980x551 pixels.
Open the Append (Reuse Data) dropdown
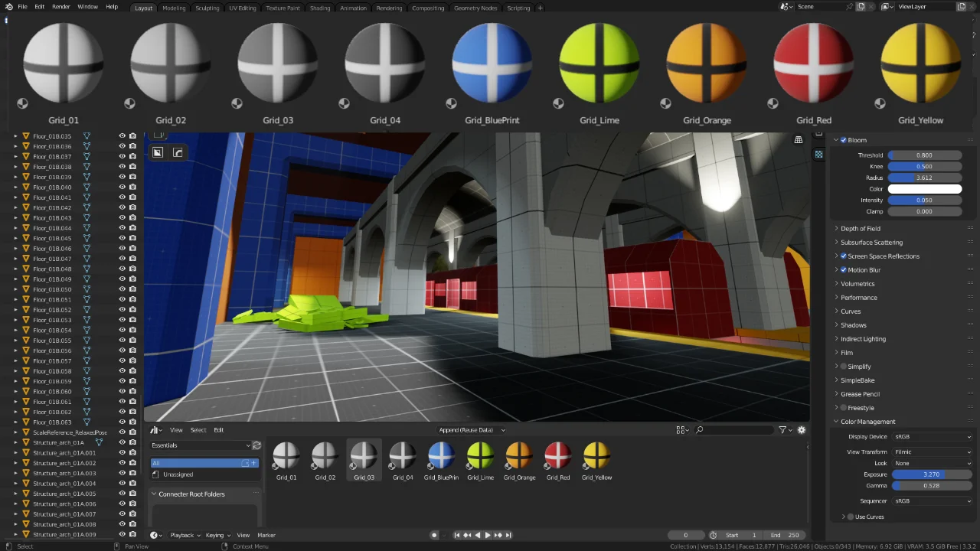coord(472,430)
